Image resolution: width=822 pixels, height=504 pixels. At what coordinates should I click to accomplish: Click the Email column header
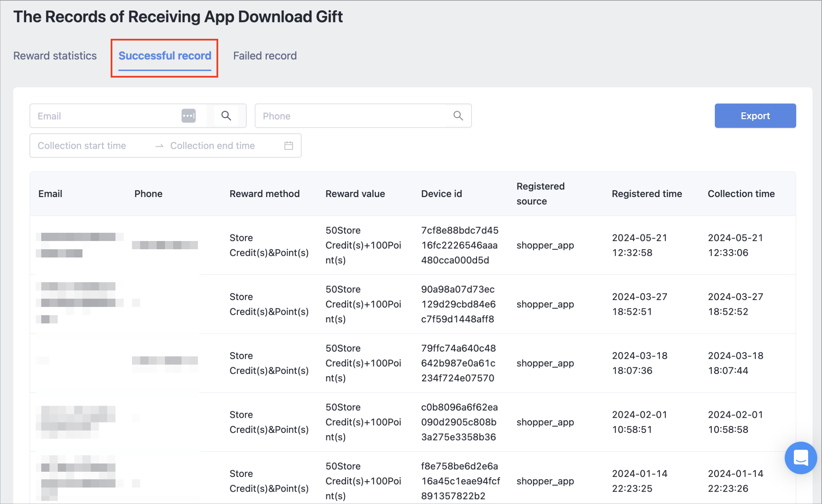[x=50, y=194]
